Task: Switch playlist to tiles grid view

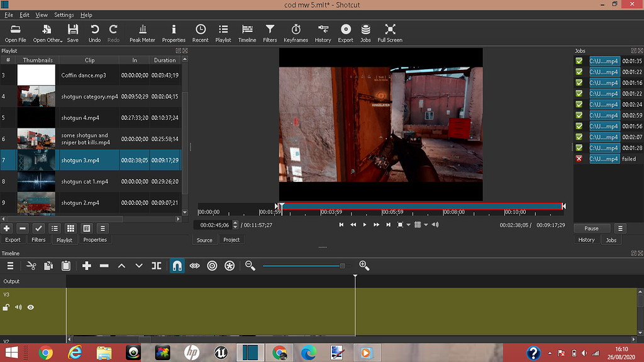Action: 70,229
